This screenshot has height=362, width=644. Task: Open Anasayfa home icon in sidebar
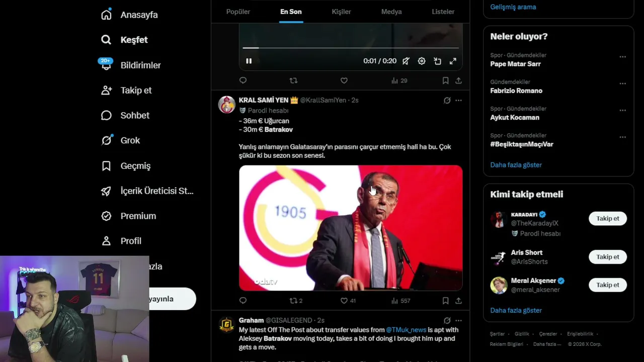click(106, 15)
